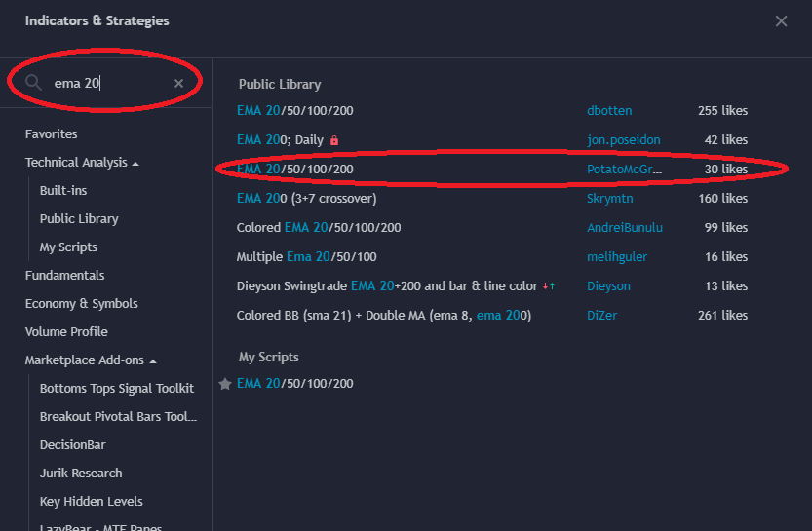This screenshot has width=812, height=531.
Task: Open the Volume Profile category
Action: coord(66,332)
